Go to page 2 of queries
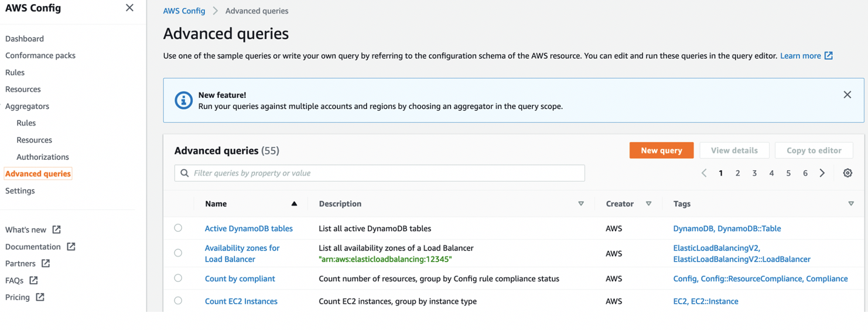Image resolution: width=868 pixels, height=330 pixels. click(x=737, y=173)
